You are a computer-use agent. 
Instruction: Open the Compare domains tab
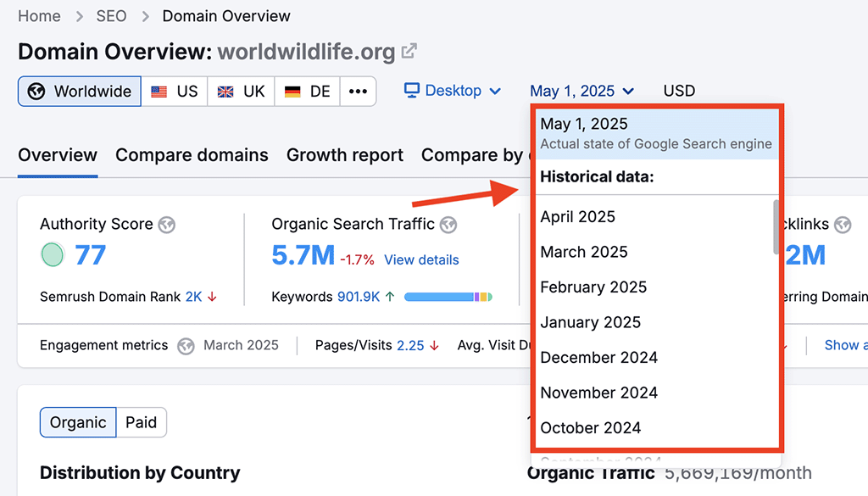[192, 155]
